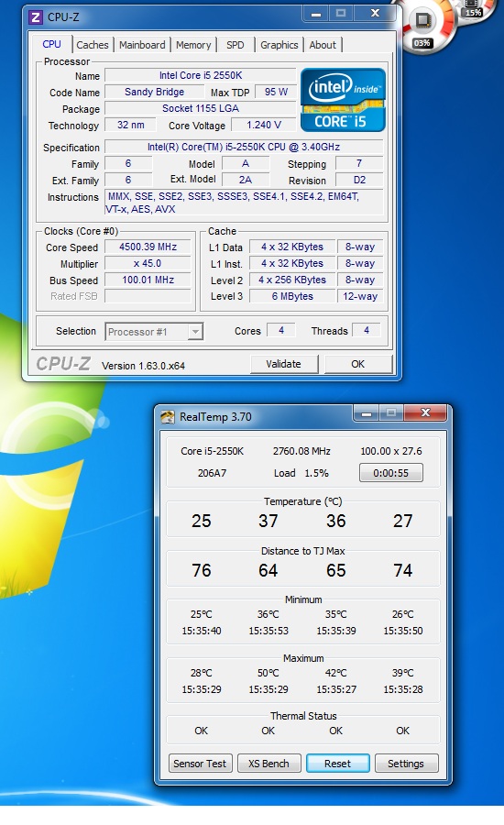
Task: Click the Minimum temperature '35°C'
Action: [336, 614]
